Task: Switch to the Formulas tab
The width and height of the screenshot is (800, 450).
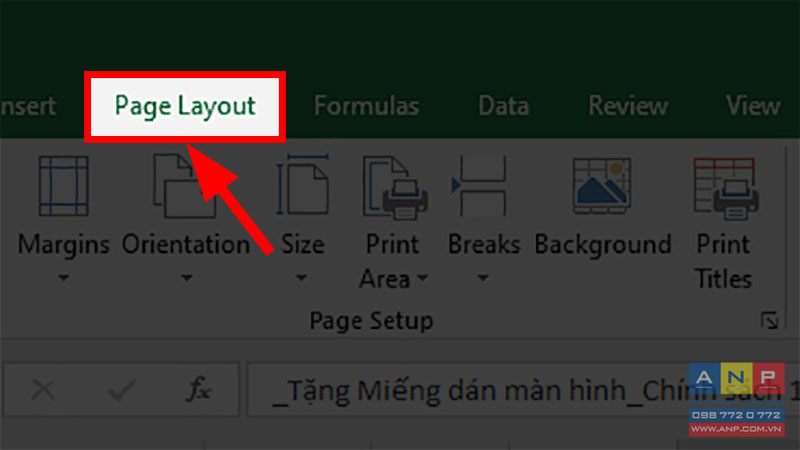Action: pos(366,106)
